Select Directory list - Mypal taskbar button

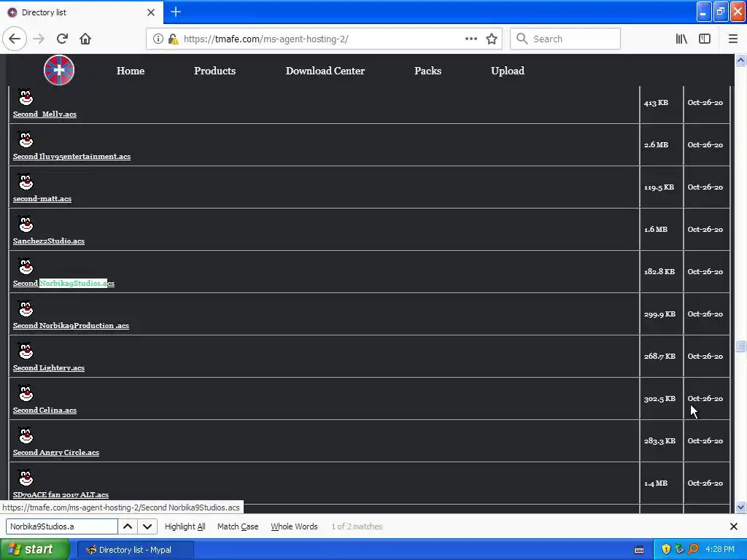136,550
